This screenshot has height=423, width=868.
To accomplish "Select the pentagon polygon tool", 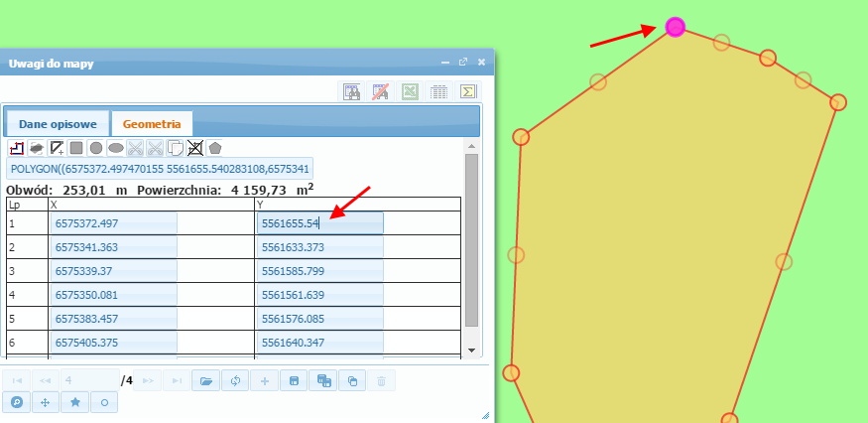I will [215, 148].
